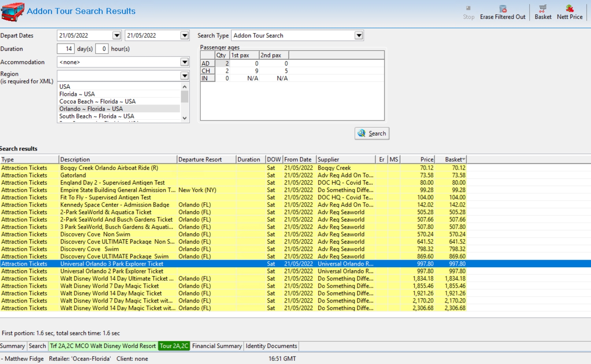Open the Identity Documents tab

(x=271, y=346)
